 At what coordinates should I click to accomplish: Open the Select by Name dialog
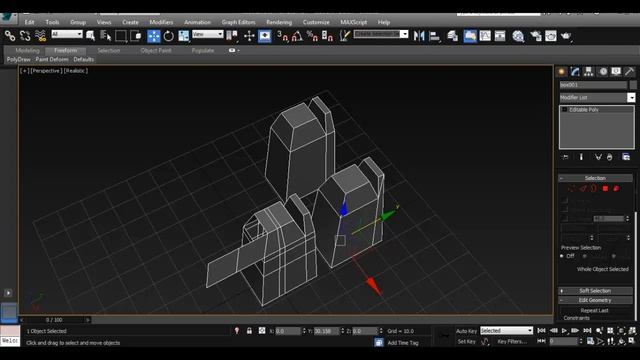point(106,36)
